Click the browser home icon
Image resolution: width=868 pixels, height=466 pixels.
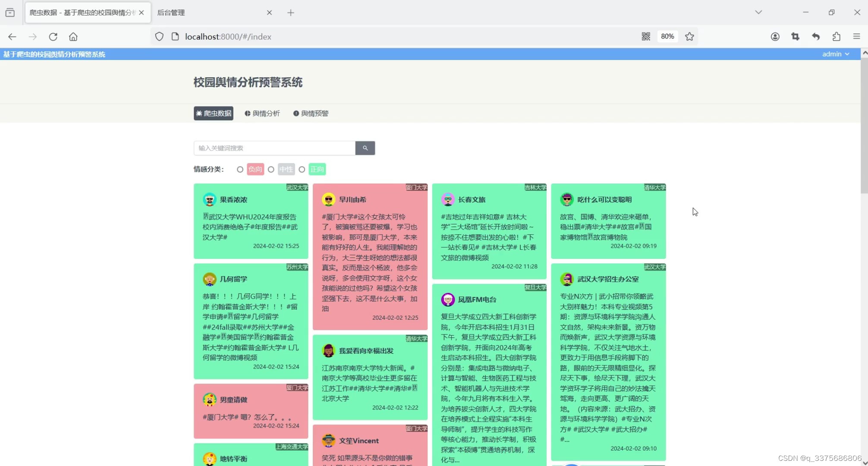pyautogui.click(x=73, y=37)
